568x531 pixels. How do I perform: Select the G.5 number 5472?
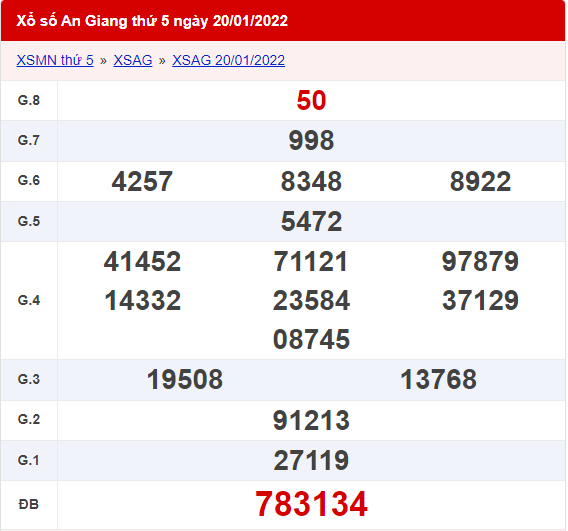click(311, 221)
